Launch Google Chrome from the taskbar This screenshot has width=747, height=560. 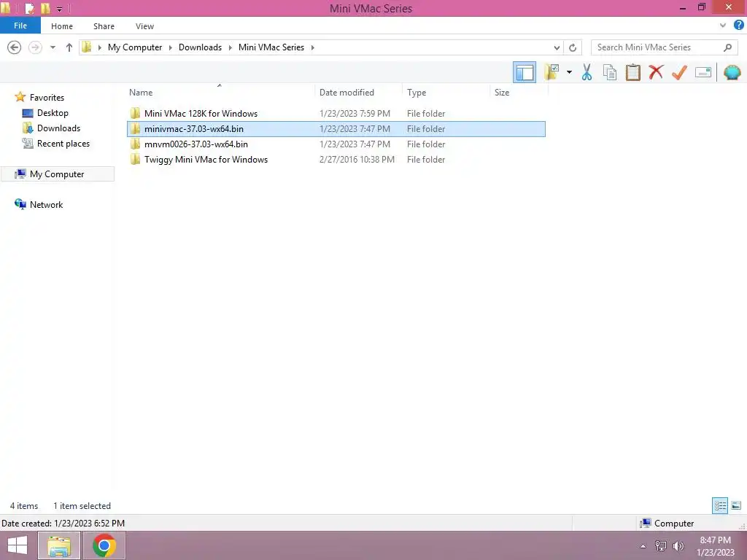tap(104, 545)
